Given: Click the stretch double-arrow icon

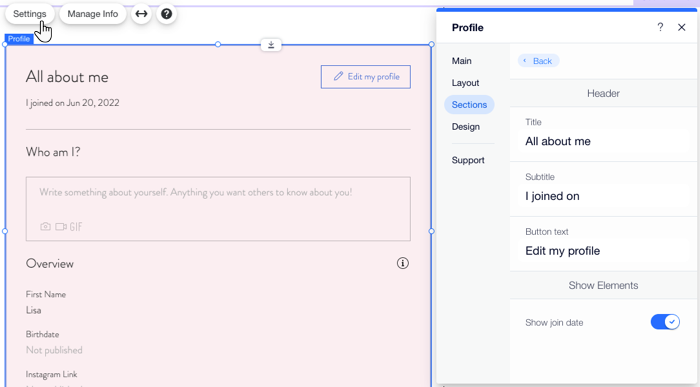Looking at the screenshot, I should tap(141, 14).
